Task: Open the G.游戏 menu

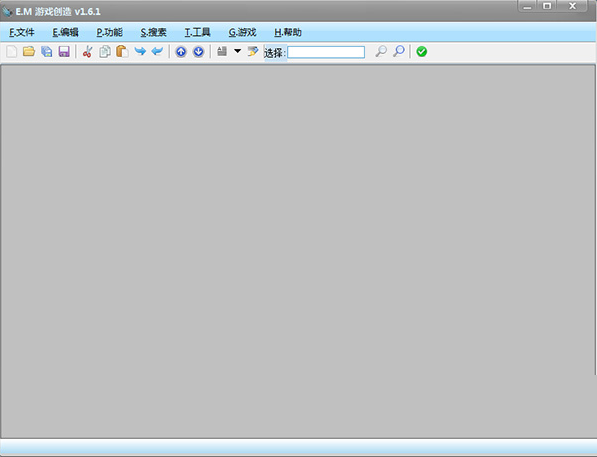Action: tap(242, 32)
